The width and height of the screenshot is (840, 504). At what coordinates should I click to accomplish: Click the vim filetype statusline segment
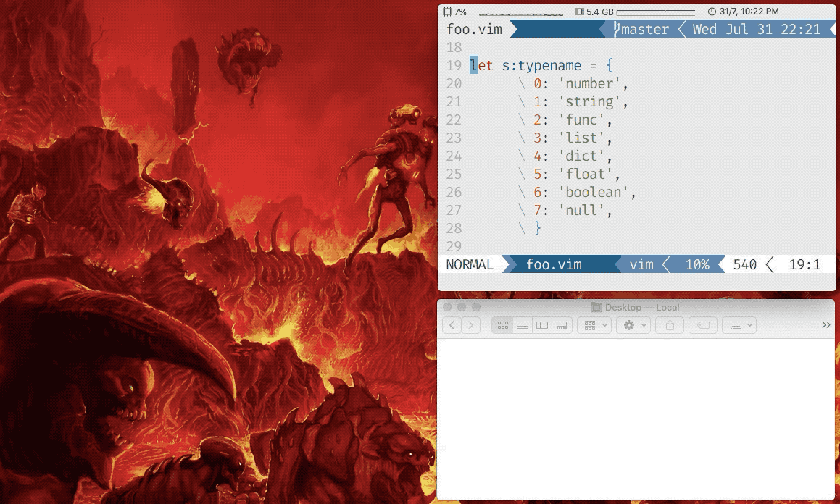pyautogui.click(x=641, y=264)
